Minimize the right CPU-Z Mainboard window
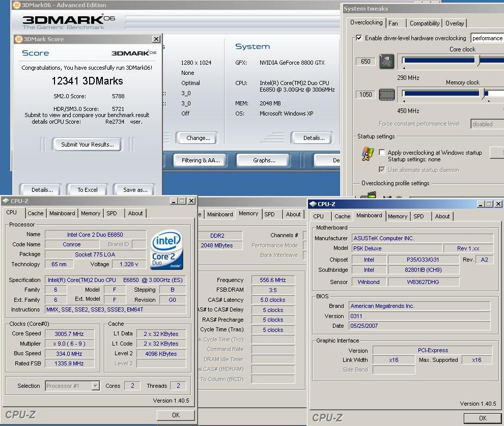The width and height of the screenshot is (504, 426). [x=481, y=204]
